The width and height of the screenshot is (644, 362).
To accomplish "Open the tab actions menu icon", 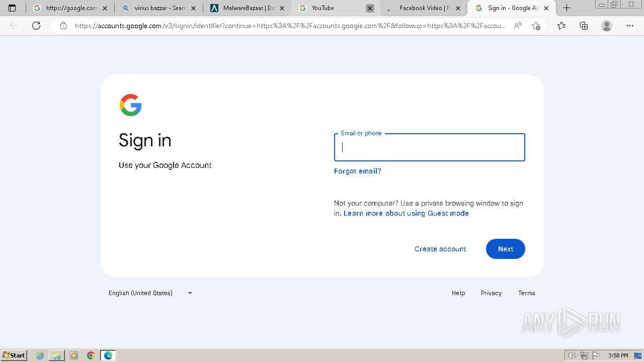I will [x=12, y=8].
